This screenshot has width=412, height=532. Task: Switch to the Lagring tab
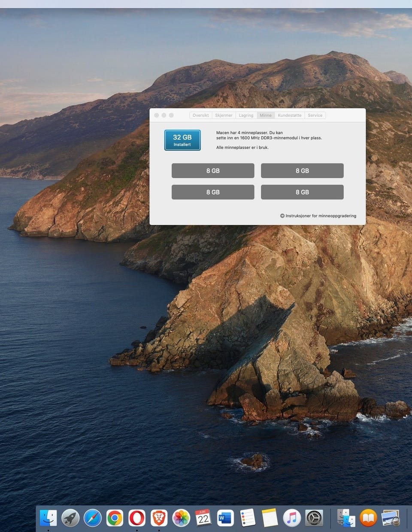click(x=246, y=115)
